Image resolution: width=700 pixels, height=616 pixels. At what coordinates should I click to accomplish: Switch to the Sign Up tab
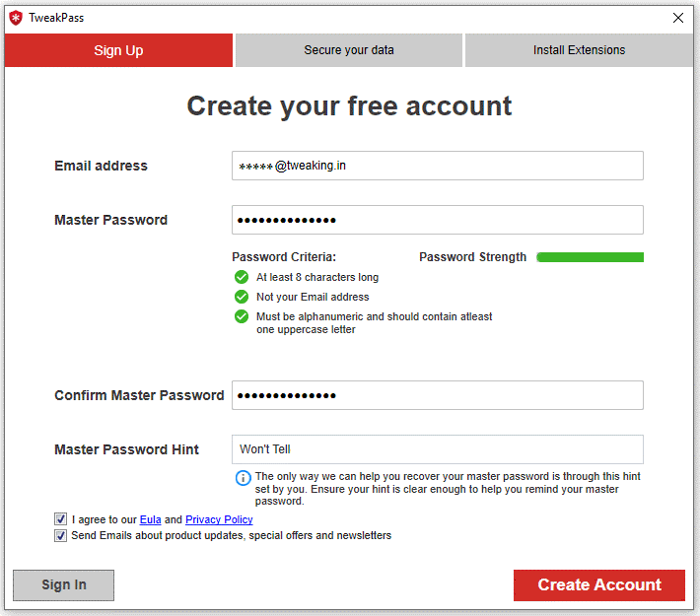tap(118, 50)
